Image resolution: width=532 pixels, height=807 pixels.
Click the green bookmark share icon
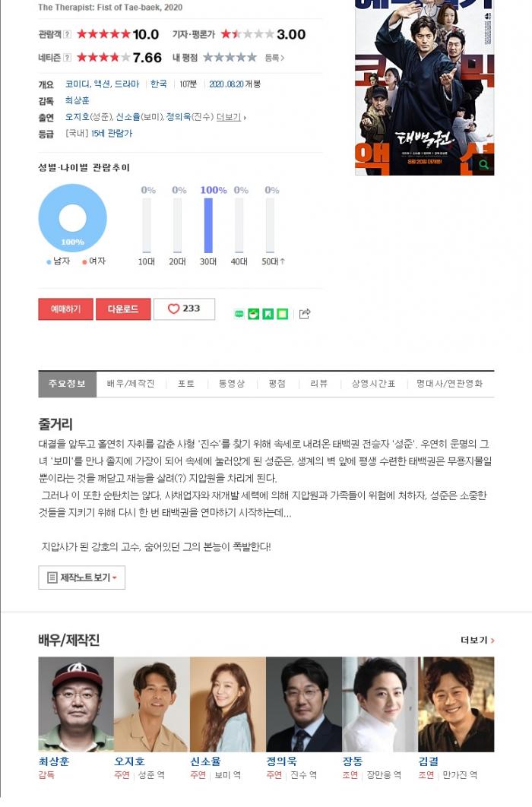tap(268, 313)
